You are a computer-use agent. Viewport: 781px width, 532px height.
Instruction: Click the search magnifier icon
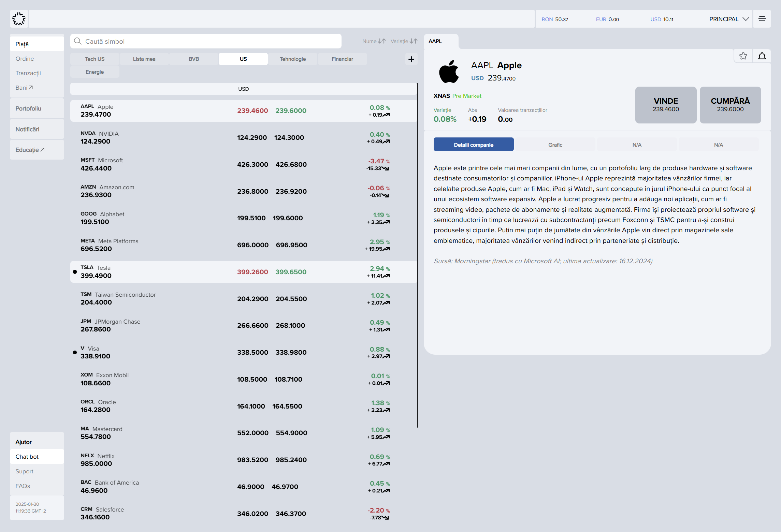click(78, 41)
